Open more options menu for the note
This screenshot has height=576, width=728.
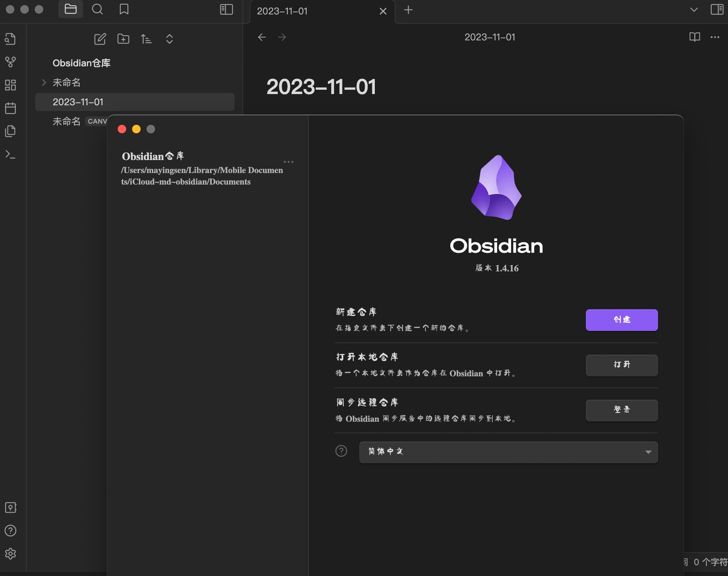click(715, 37)
